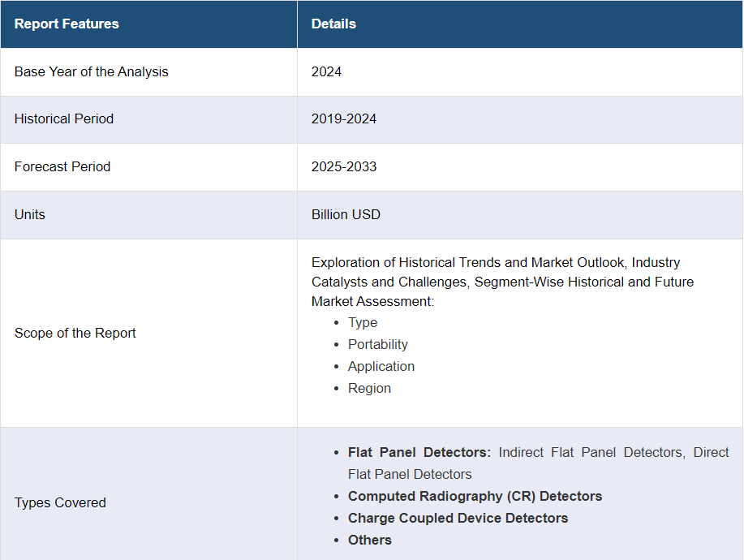Select the Scope of the Report label
The image size is (744, 560).
75,333
